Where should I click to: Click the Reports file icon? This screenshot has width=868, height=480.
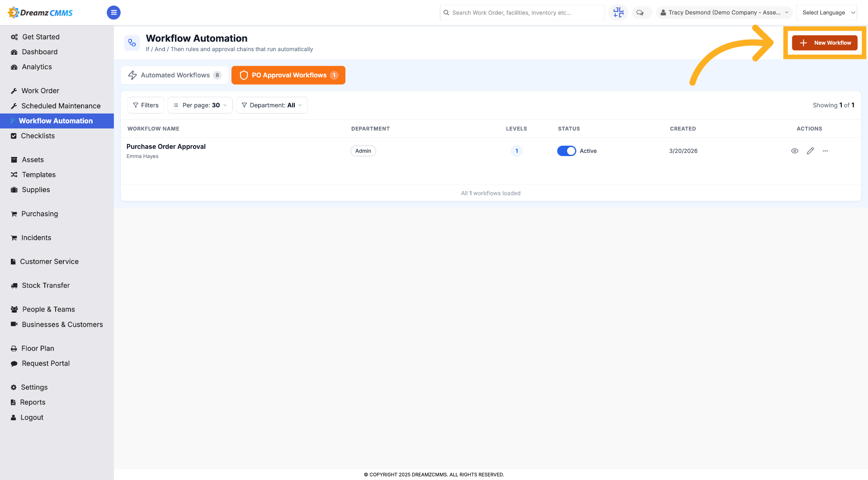13,403
